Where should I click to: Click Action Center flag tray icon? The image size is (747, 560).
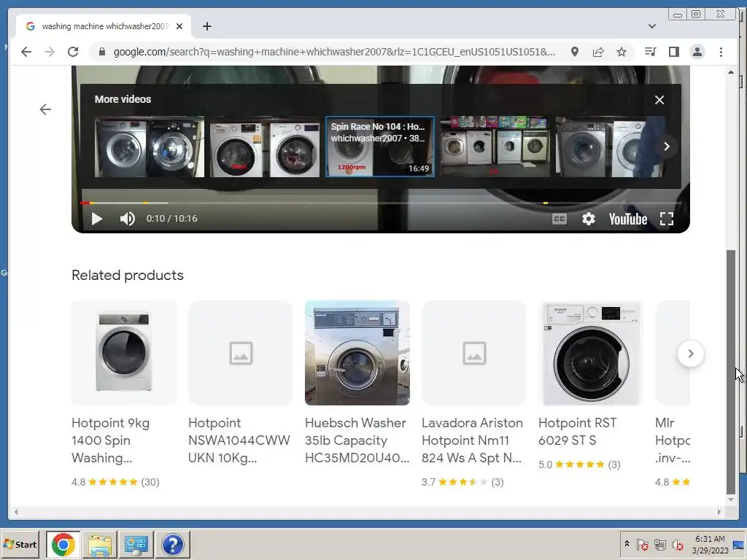(642, 544)
